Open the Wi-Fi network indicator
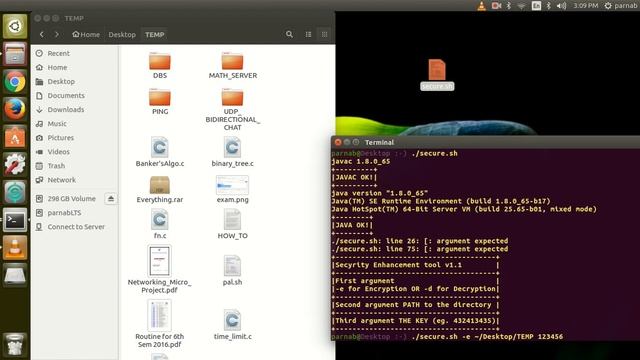The width and height of the screenshot is (640, 360). 521,6
